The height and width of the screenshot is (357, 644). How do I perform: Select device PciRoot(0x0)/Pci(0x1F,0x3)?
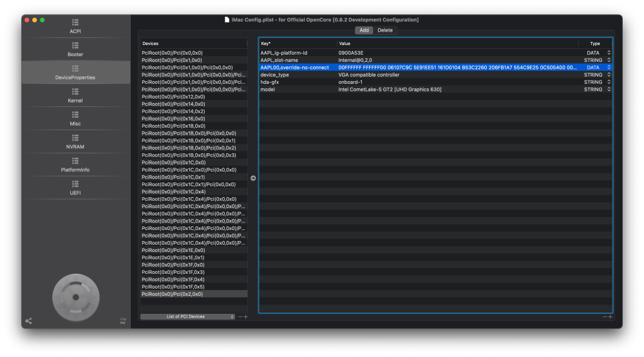(193, 273)
